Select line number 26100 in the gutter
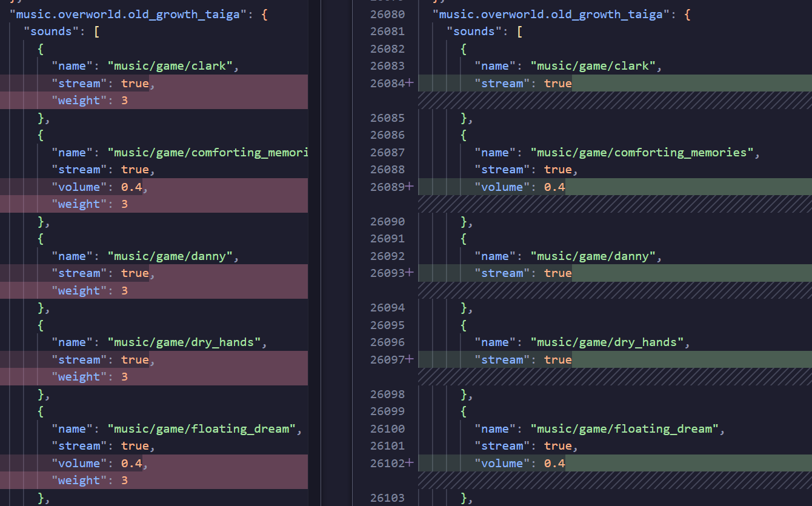Screen dimensions: 812x506 coord(388,428)
